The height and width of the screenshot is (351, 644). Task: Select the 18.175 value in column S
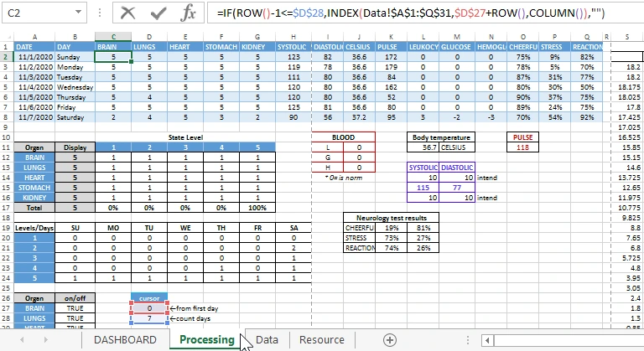[628, 87]
